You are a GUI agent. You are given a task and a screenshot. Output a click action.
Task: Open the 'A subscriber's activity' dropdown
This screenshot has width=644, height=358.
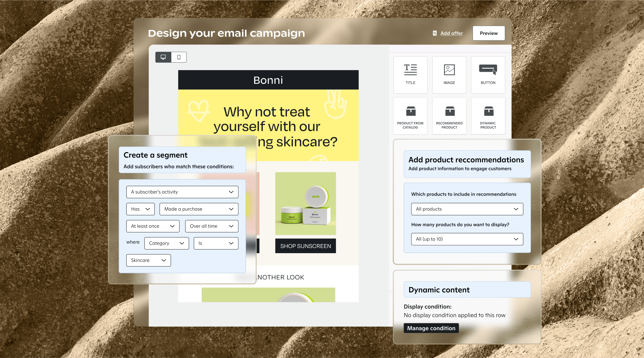(x=182, y=192)
